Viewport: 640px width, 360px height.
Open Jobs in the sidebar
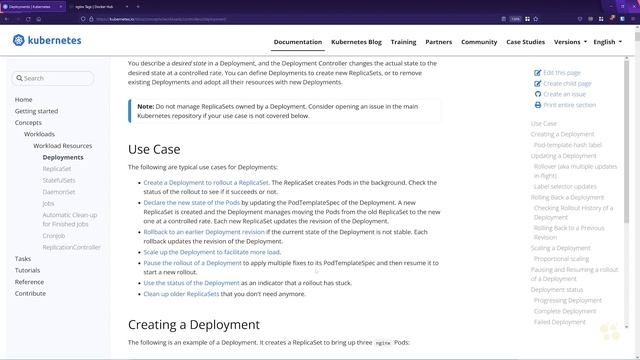tap(48, 203)
